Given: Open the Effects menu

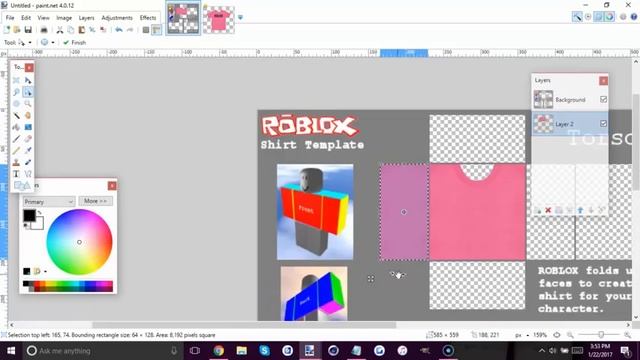Looking at the screenshot, I should coord(148,18).
